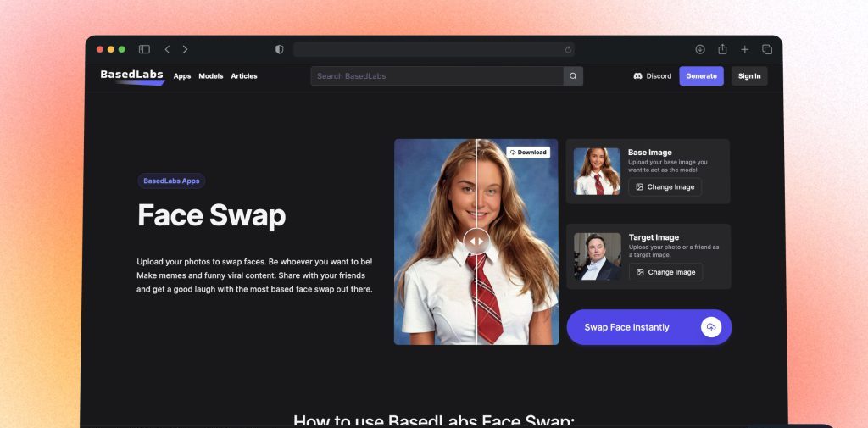This screenshot has width=868, height=428.
Task: Click the Sign In button
Action: [749, 76]
